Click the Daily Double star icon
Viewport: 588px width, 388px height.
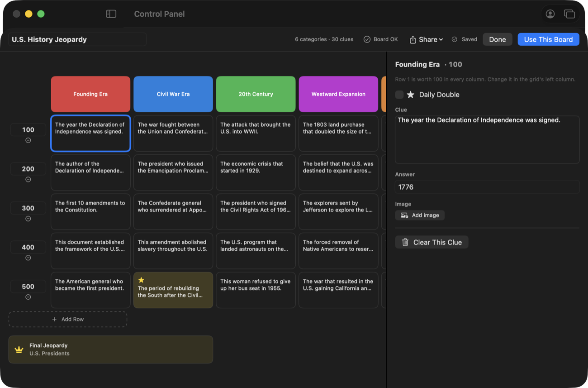pos(410,95)
